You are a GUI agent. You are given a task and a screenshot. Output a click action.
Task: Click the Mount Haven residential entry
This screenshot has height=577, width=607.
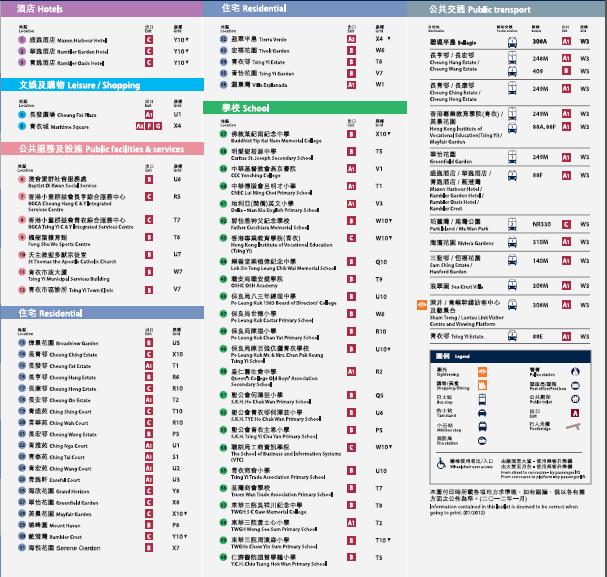coord(54,525)
